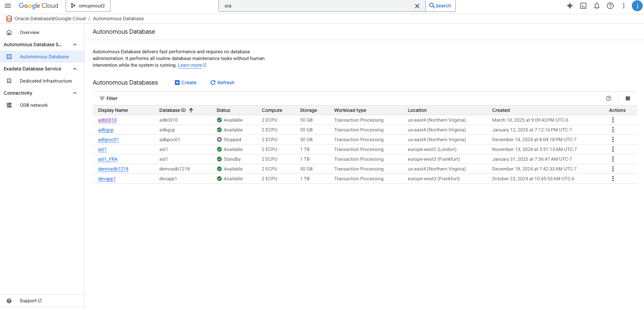This screenshot has width=644, height=310.
Task: Collapse the Autonomous Database Service section
Action: pyautogui.click(x=75, y=44)
